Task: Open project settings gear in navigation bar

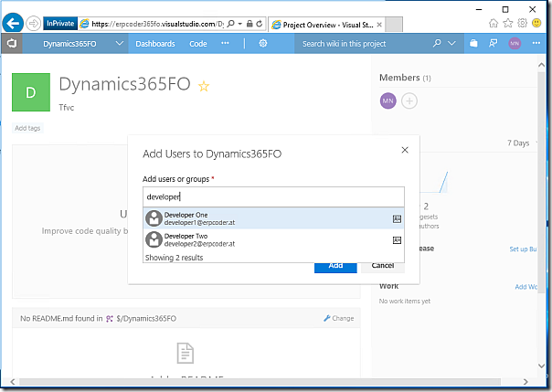Action: [x=263, y=43]
